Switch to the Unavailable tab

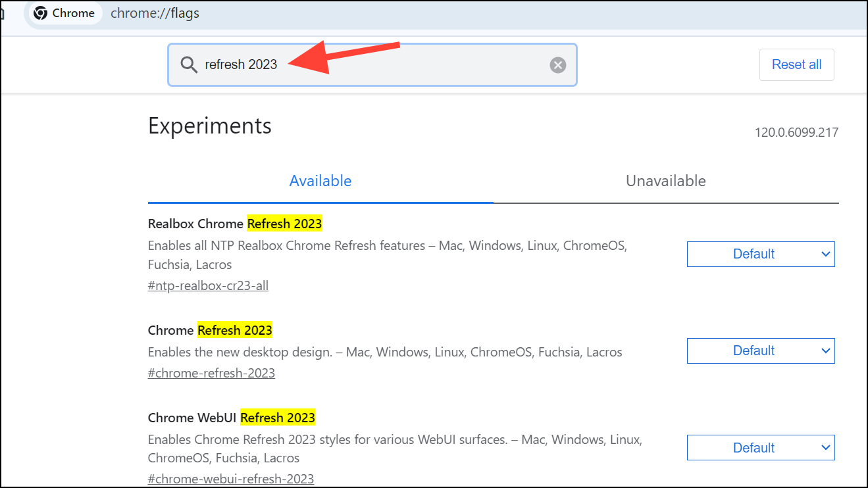coord(666,181)
